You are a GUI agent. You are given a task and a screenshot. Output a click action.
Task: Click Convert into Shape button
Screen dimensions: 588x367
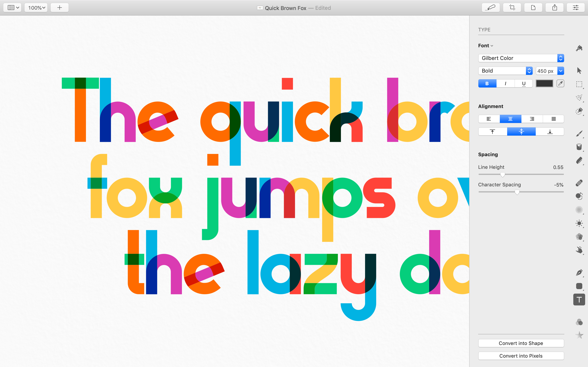pos(521,343)
